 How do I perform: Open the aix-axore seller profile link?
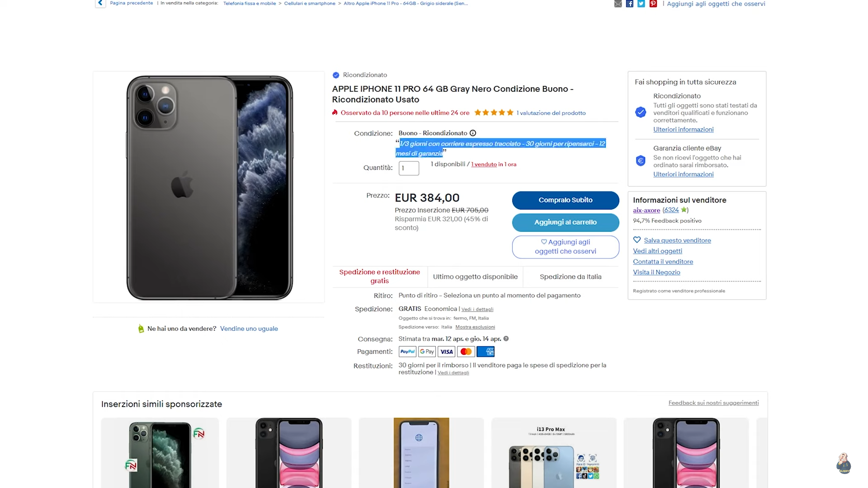(x=646, y=210)
